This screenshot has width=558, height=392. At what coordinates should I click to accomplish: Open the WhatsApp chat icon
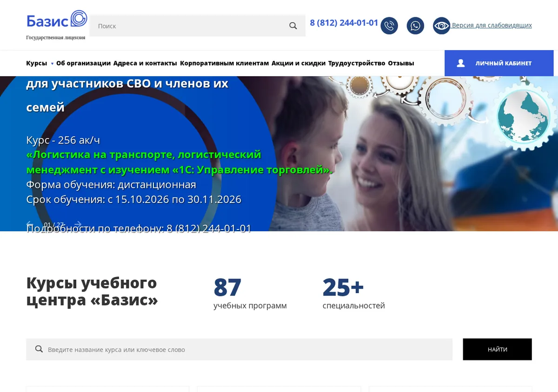click(x=415, y=26)
